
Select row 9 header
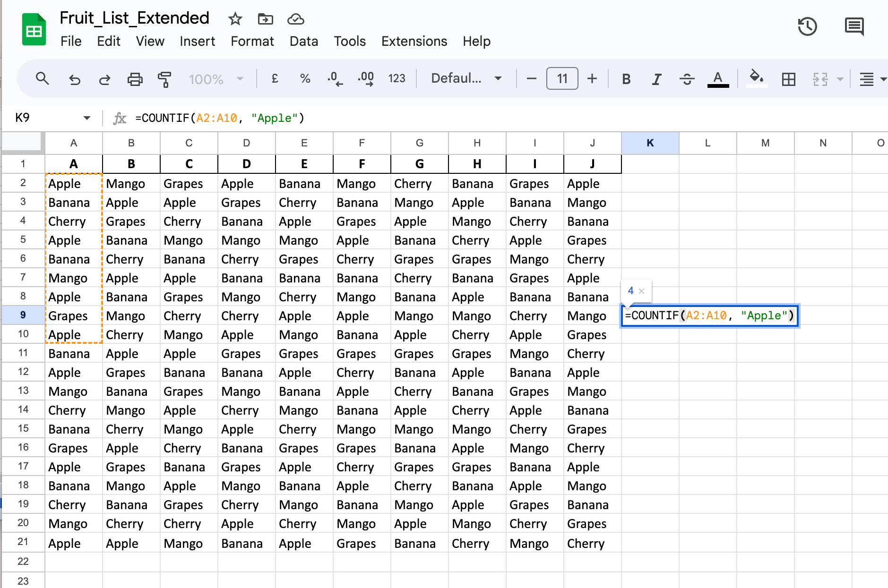pos(23,315)
